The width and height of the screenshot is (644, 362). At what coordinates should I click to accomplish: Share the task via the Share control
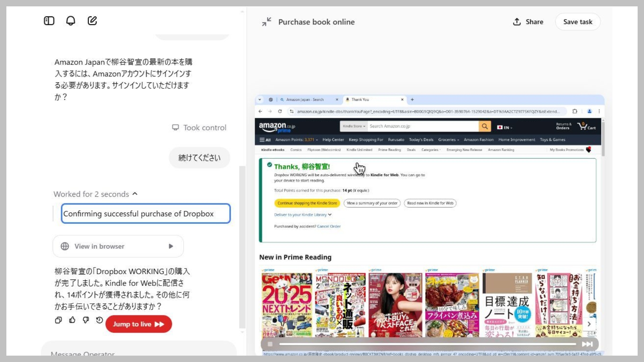point(528,21)
